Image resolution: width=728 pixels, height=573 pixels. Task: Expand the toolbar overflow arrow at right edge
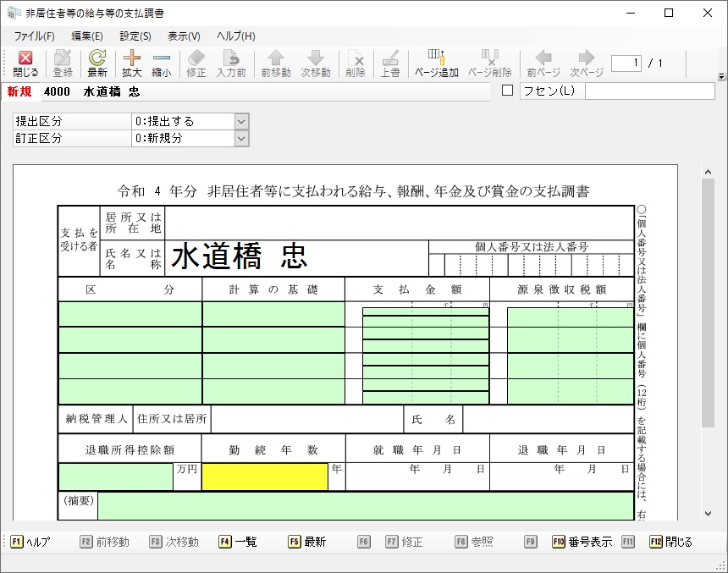click(x=721, y=76)
